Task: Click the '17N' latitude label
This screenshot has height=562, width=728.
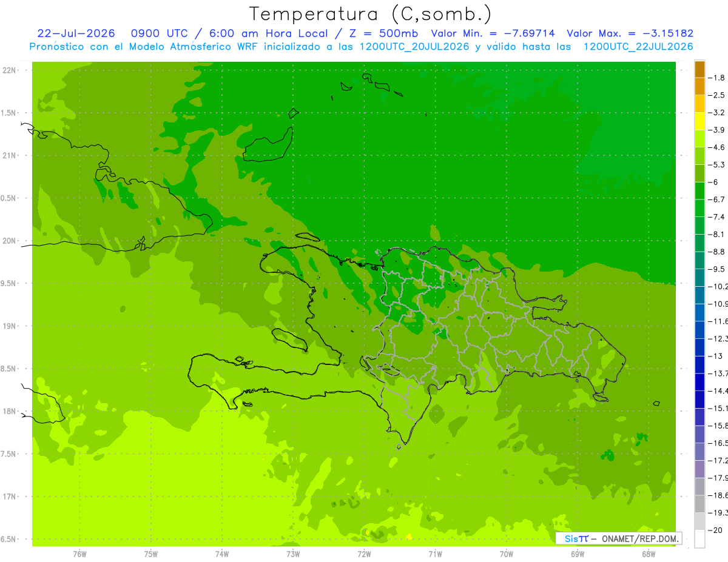Action: click(x=10, y=497)
